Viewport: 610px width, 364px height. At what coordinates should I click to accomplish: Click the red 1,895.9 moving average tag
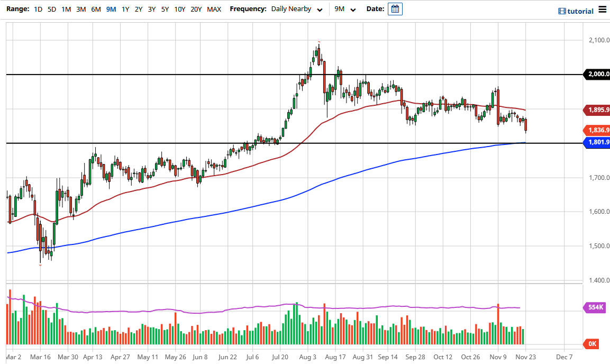(597, 110)
